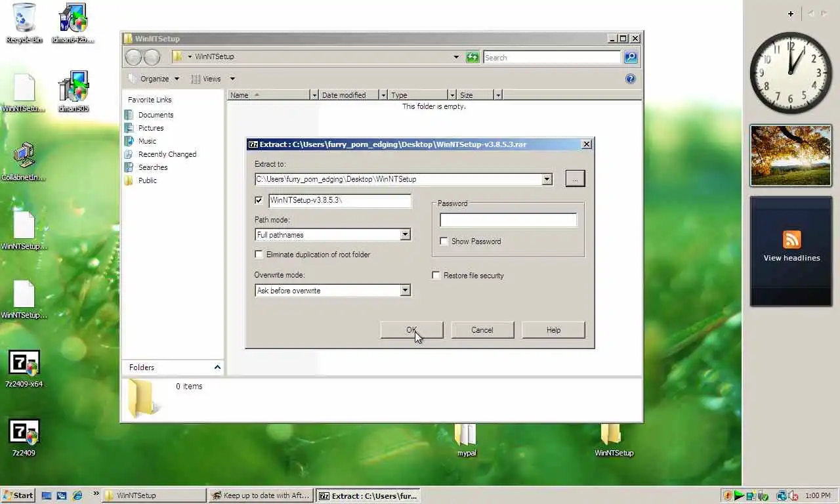This screenshot has height=504, width=840.
Task: Open the Size column filter dropdown
Action: click(498, 95)
